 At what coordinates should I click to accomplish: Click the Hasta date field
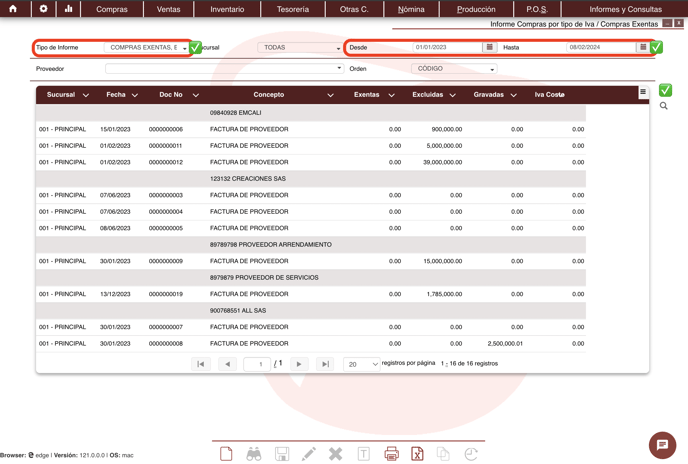(600, 47)
